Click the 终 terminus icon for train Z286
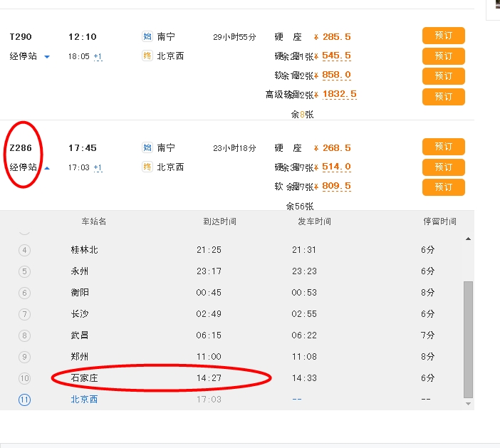 (x=147, y=167)
